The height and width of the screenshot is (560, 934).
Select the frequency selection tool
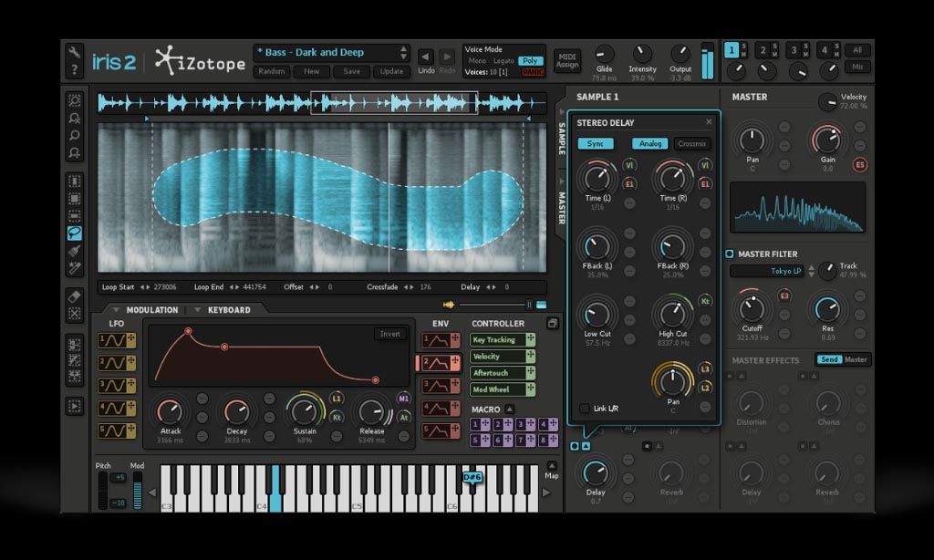pyautogui.click(x=75, y=215)
